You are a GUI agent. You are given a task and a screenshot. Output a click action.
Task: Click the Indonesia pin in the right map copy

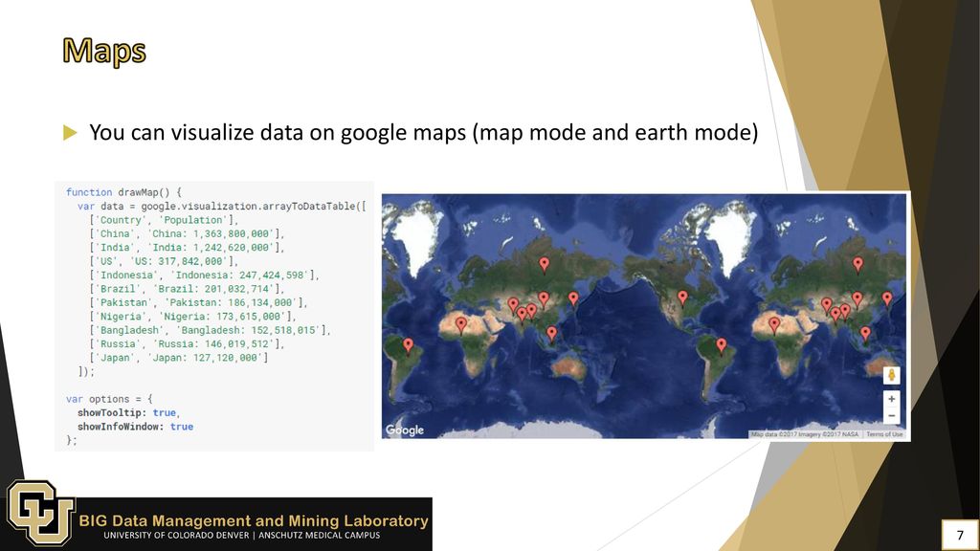point(865,334)
